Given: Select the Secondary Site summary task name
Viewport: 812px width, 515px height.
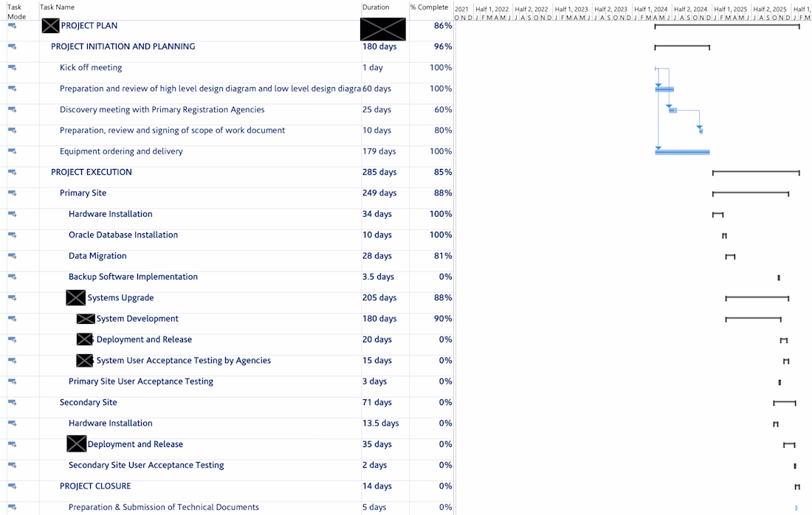Looking at the screenshot, I should (88, 402).
